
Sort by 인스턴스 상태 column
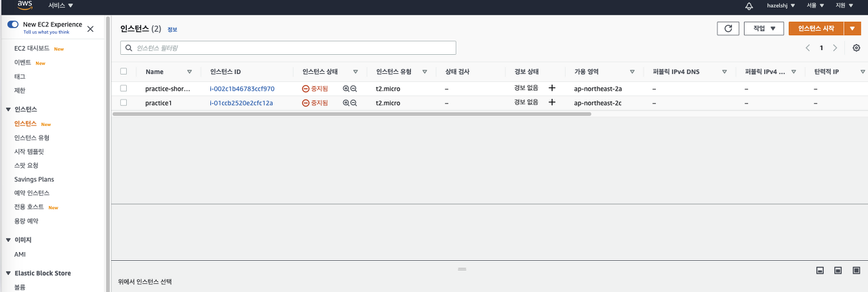tap(355, 72)
